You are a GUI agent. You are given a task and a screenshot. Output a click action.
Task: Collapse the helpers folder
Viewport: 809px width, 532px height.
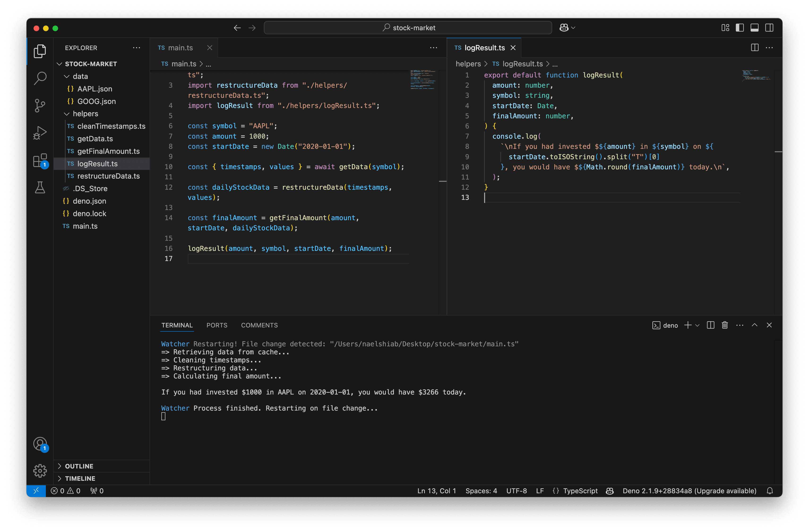(102, 114)
